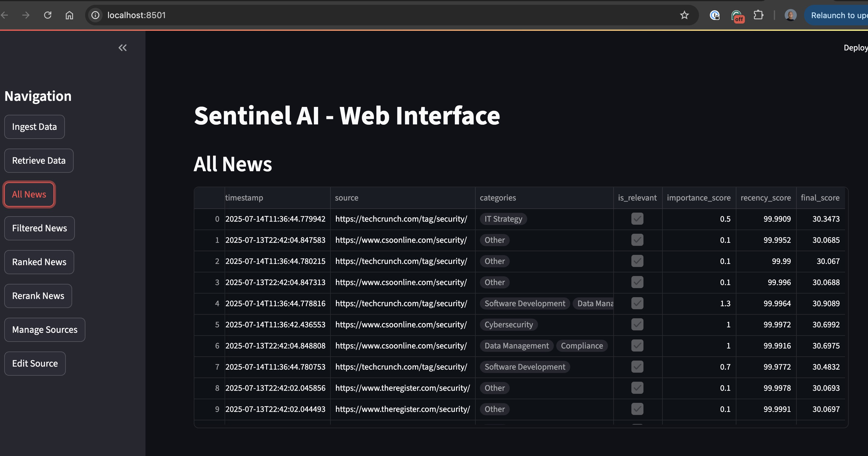868x456 pixels.
Task: Click the browser forward arrow
Action: (x=26, y=15)
